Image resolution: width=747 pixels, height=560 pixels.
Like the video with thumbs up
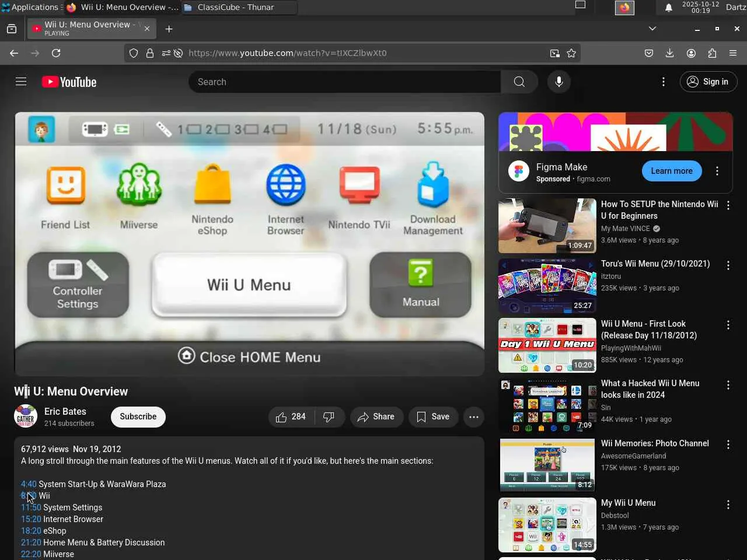tap(291, 416)
